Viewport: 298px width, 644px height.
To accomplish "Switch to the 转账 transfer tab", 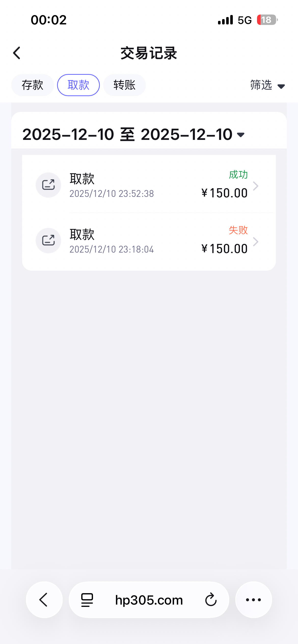I will click(x=124, y=85).
